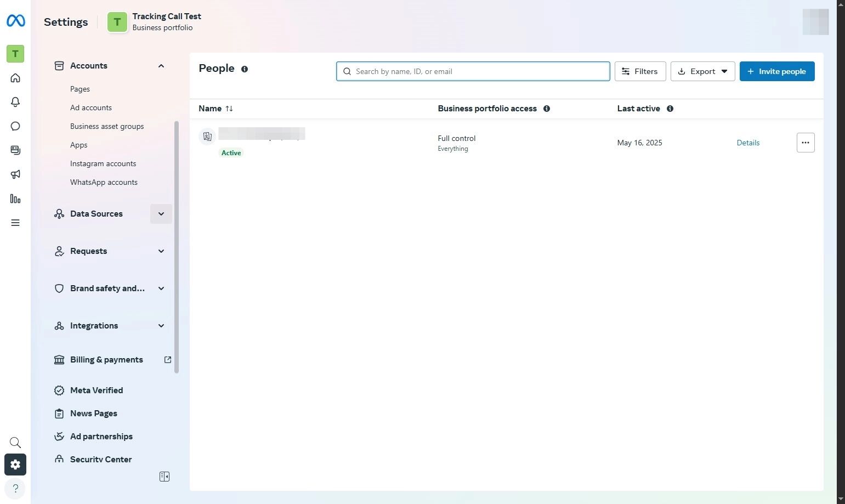Open notifications via the bell icon
Viewport: 845px width, 504px height.
coord(15,102)
